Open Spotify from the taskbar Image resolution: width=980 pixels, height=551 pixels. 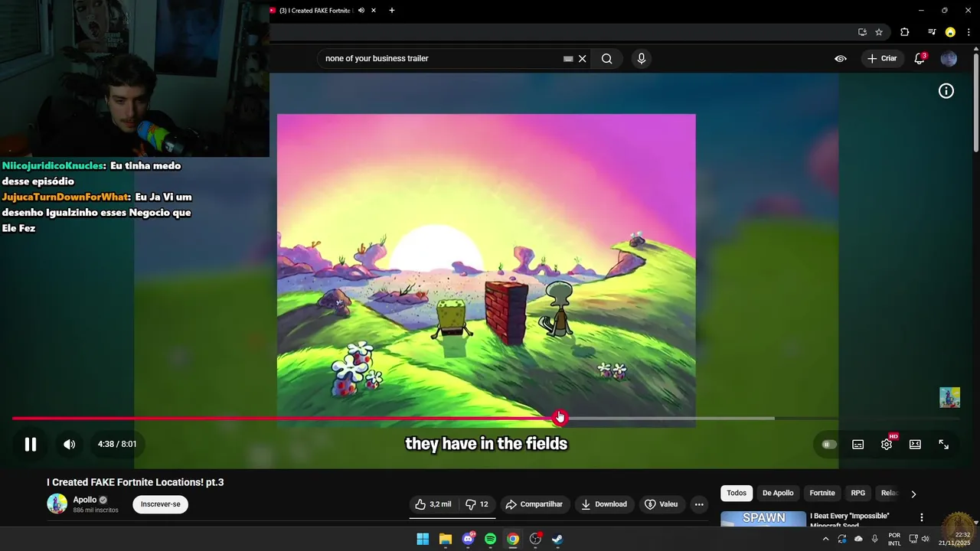(x=491, y=539)
